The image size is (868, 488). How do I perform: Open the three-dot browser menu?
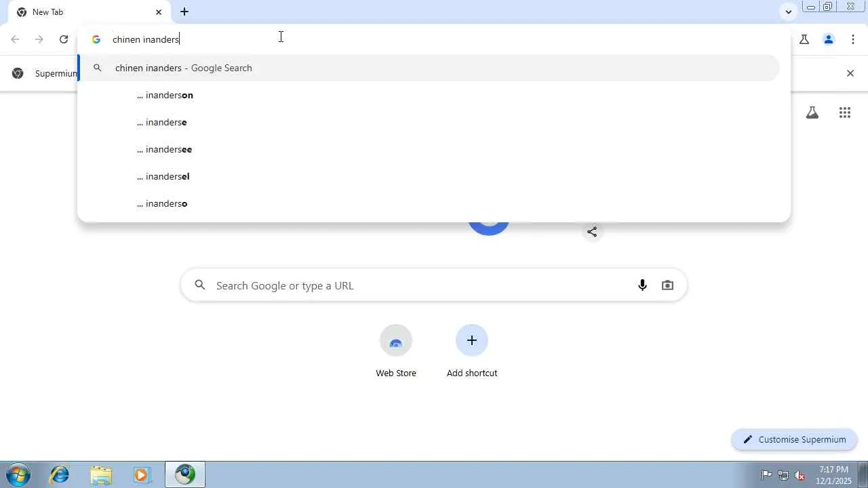[853, 39]
